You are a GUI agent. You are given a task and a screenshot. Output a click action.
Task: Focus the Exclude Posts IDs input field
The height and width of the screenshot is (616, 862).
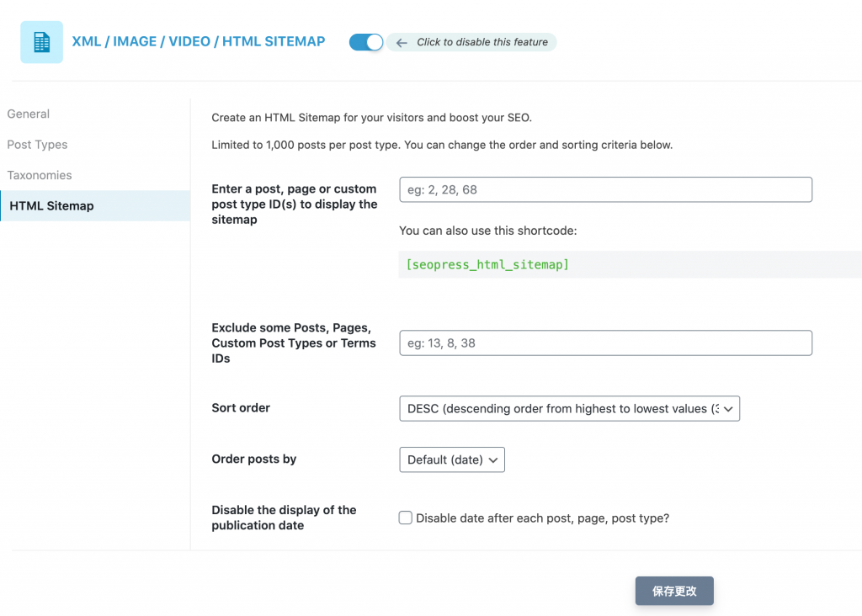[605, 343]
